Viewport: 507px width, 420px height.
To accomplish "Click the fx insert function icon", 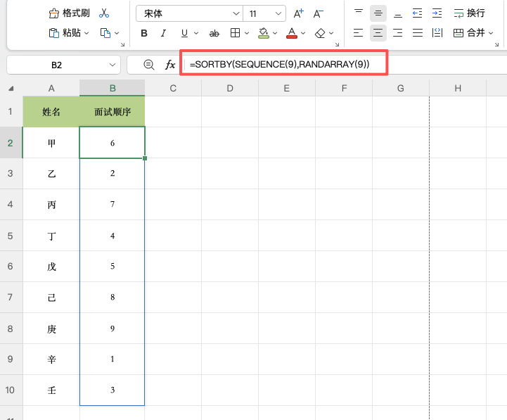I will pyautogui.click(x=170, y=65).
